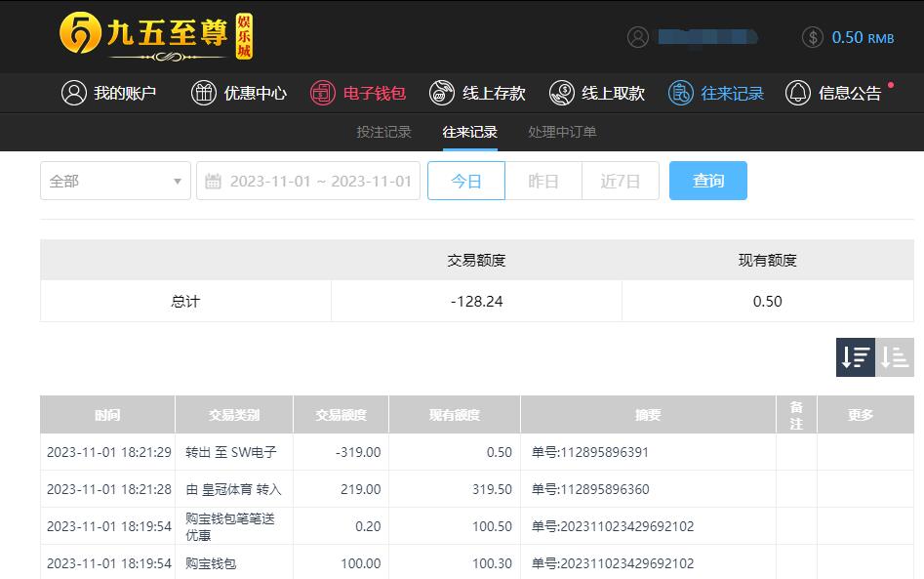This screenshot has width=924, height=579.
Task: Click the 总计 cell
Action: click(185, 302)
